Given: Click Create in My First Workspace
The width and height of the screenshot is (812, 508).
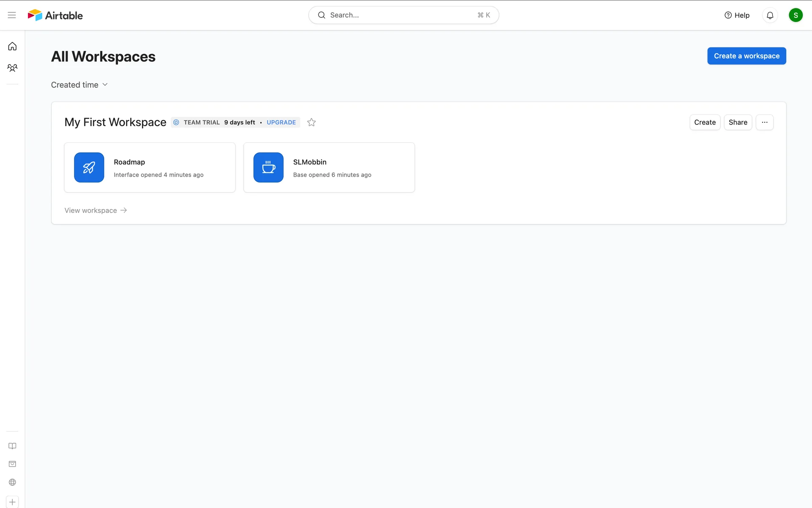Looking at the screenshot, I should [x=705, y=122].
